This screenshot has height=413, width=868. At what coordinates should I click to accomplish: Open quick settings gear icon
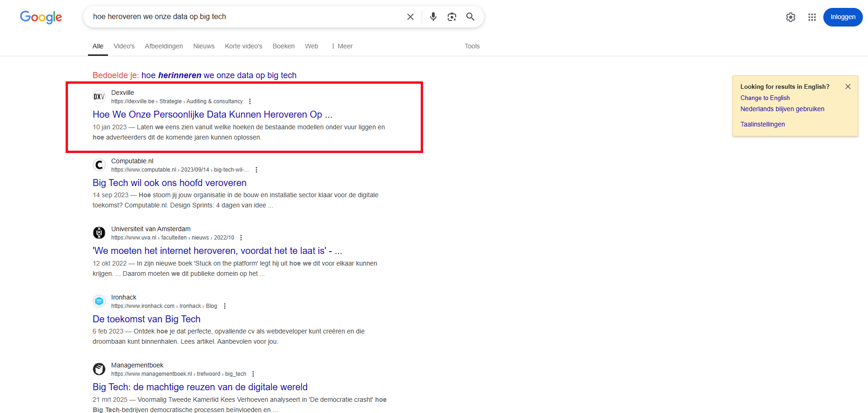coord(791,17)
